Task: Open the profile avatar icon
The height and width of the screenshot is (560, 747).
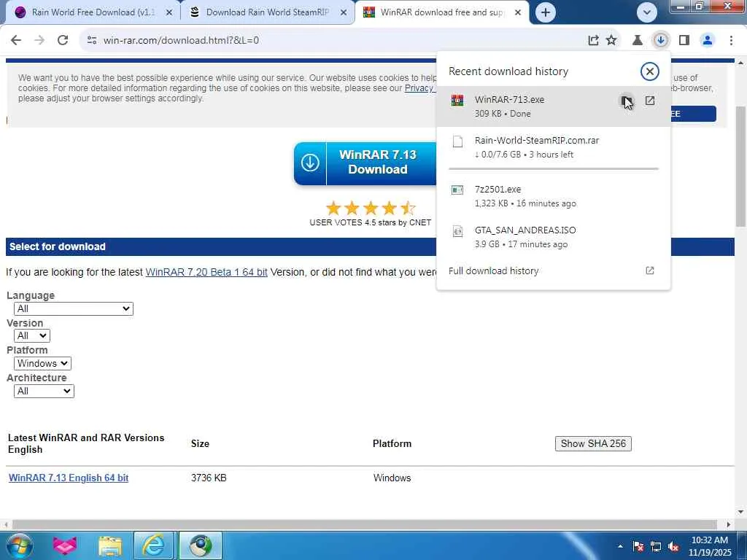Action: coord(708,41)
